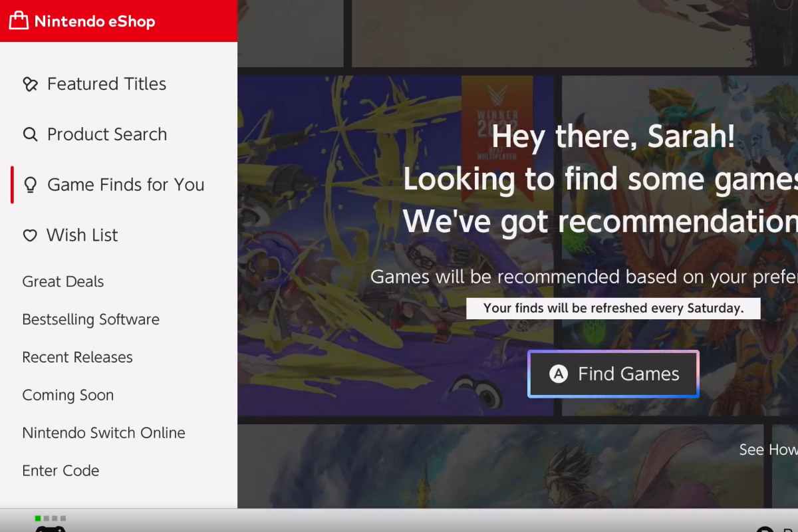Open the Coming Soon section

click(68, 396)
